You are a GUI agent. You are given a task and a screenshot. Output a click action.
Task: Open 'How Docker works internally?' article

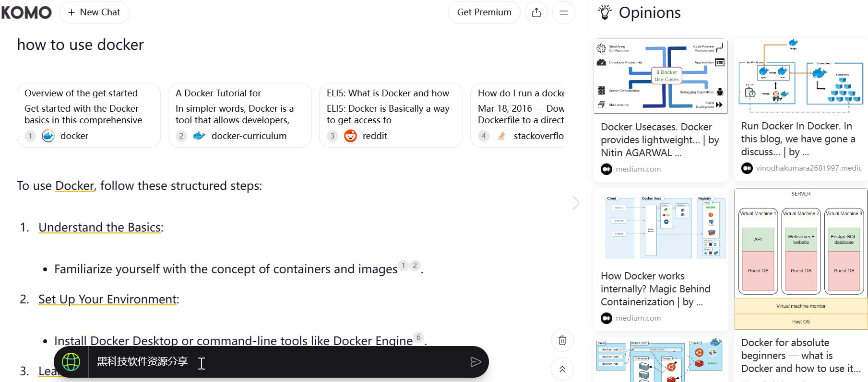(x=655, y=289)
